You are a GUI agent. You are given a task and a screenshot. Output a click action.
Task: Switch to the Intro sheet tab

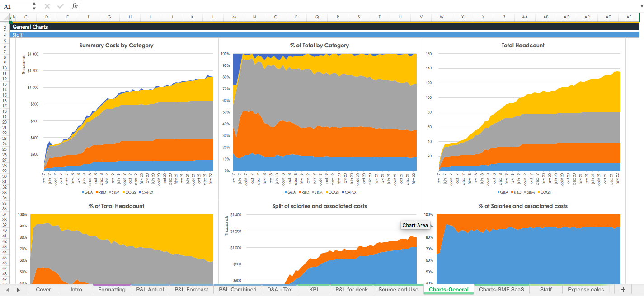[76, 290]
